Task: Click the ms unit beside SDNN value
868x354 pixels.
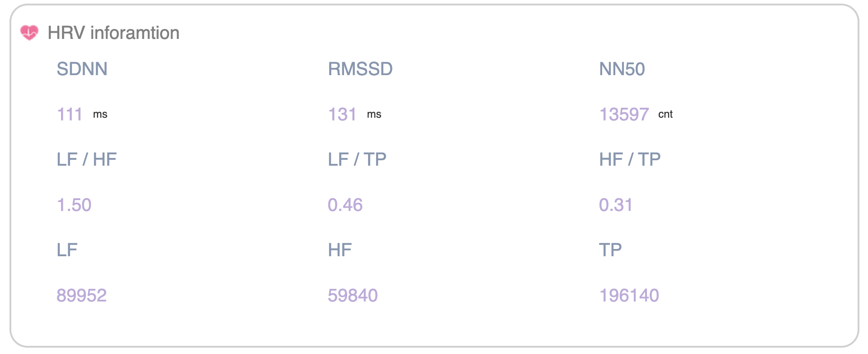Action: click(100, 115)
